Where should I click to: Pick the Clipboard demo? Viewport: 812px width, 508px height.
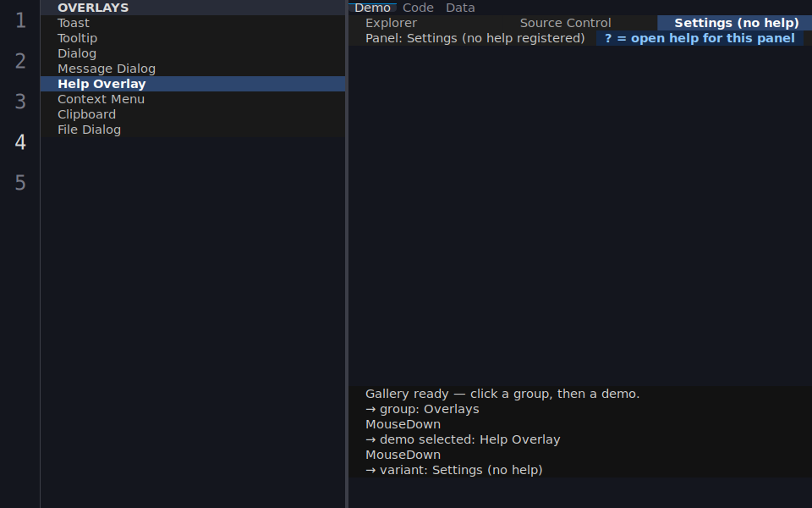point(193,114)
